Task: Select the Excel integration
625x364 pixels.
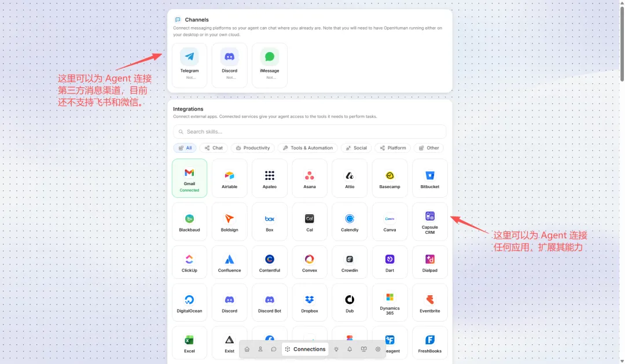Action: pyautogui.click(x=189, y=343)
